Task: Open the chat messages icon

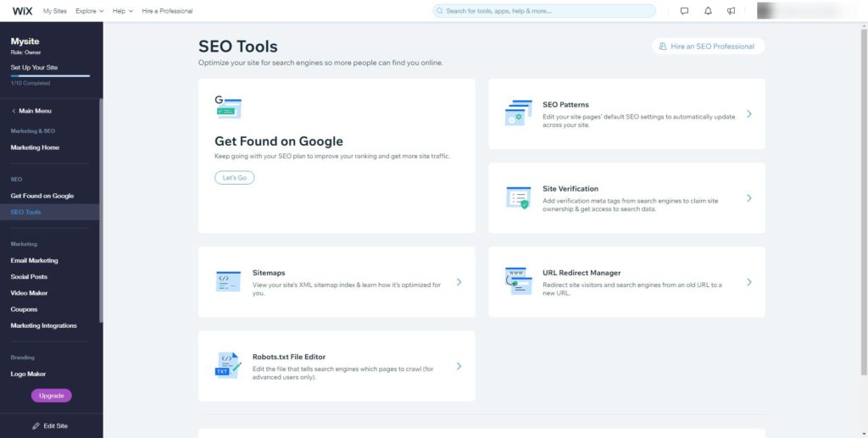Action: tap(685, 11)
